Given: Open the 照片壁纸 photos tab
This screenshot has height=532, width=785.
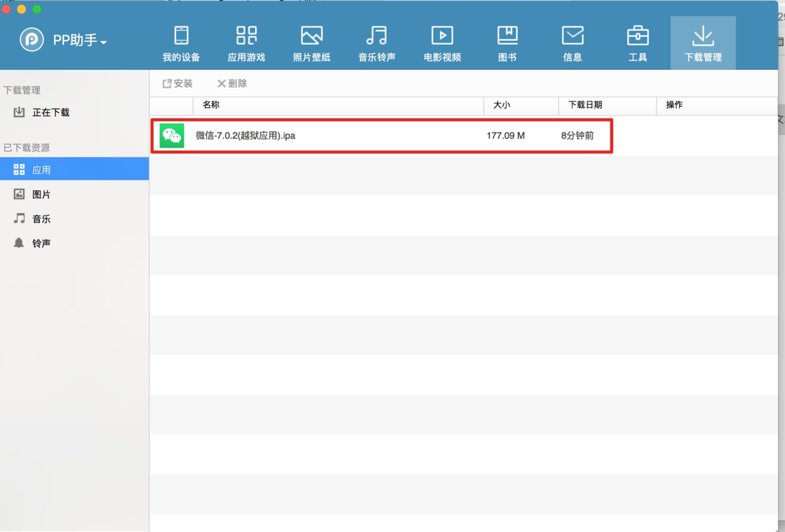Looking at the screenshot, I should (x=311, y=43).
